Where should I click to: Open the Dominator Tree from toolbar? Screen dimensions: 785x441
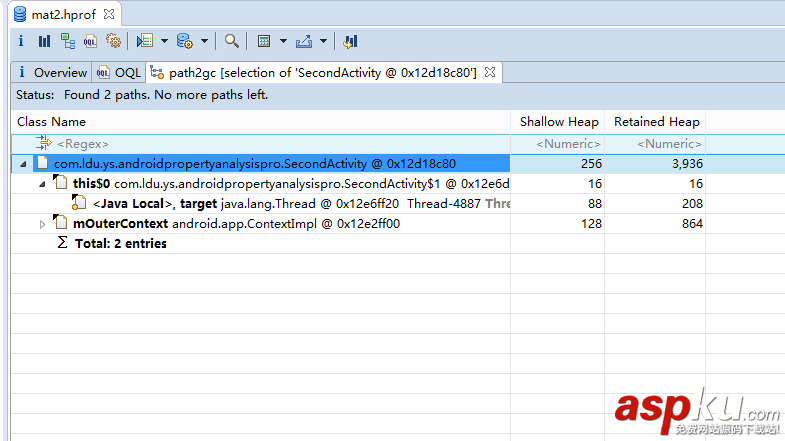pos(68,41)
